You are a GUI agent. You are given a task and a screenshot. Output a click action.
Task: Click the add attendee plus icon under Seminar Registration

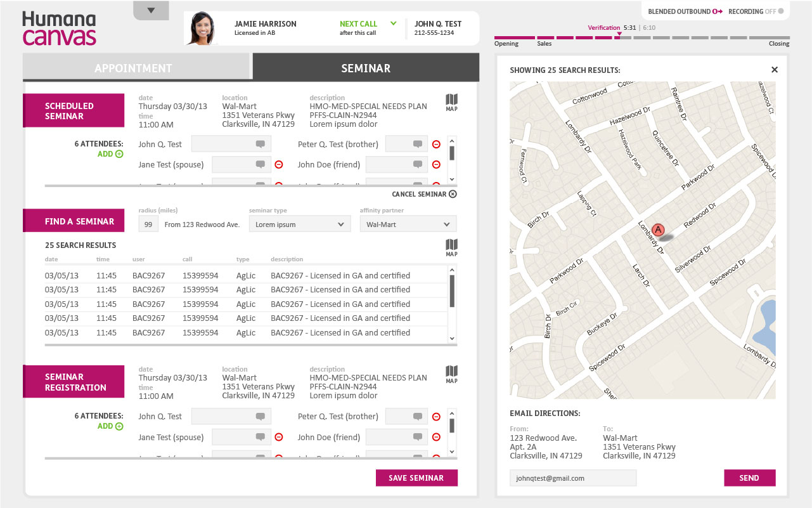coord(119,426)
